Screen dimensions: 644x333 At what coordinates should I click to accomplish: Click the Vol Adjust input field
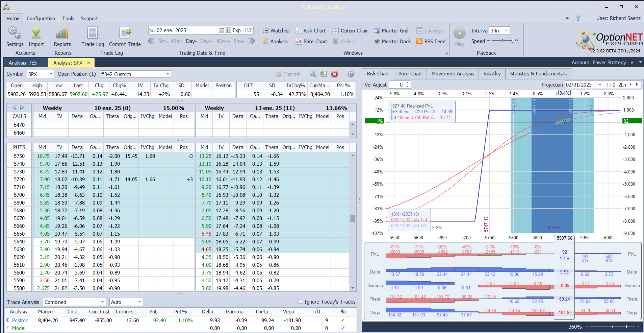tap(397, 85)
